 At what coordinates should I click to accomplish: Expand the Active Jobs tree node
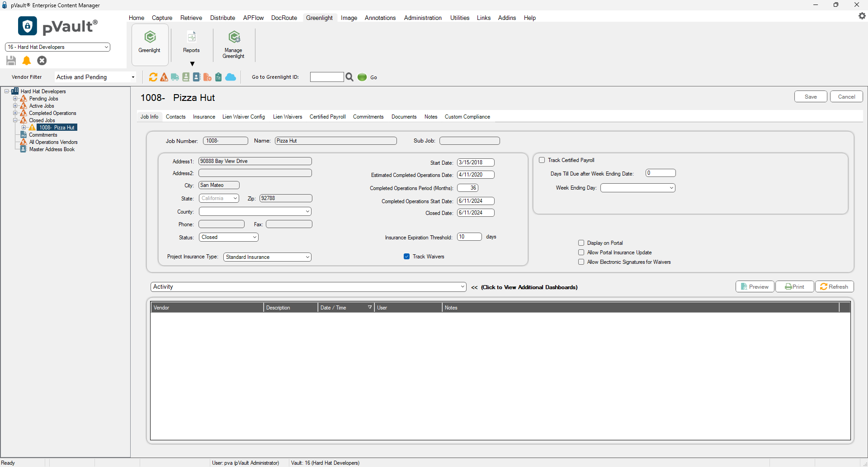pyautogui.click(x=15, y=106)
